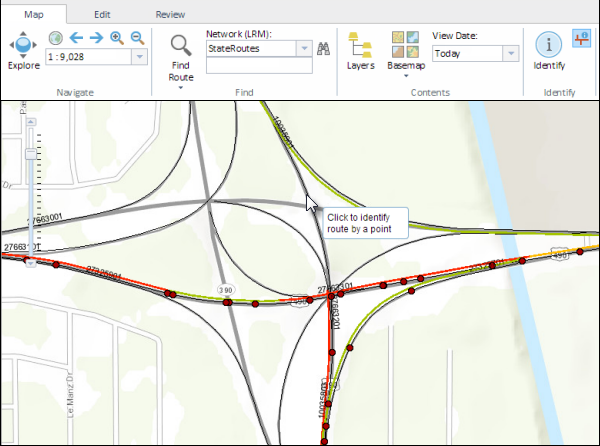The width and height of the screenshot is (600, 446).
Task: Click the StateRoutes network field
Action: 257,48
